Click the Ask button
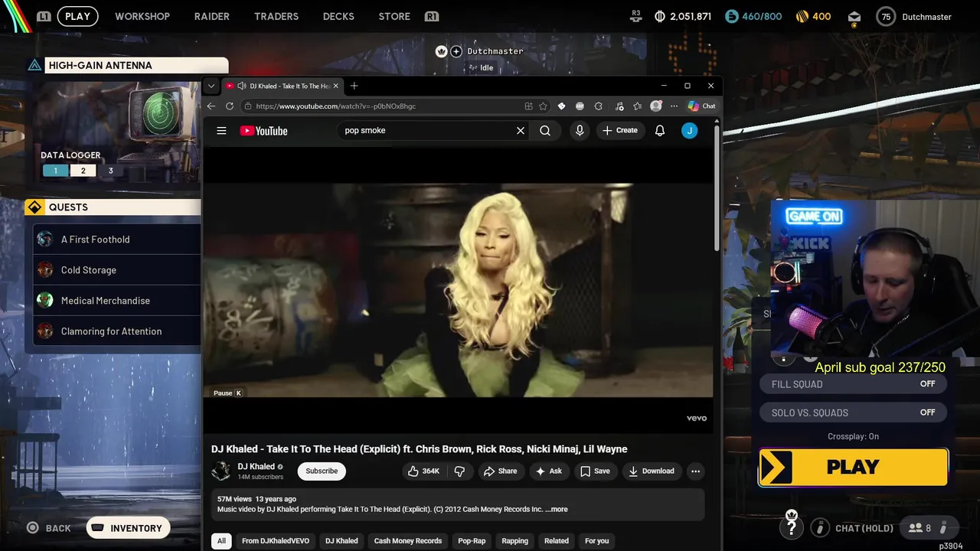This screenshot has width=980, height=551. point(549,471)
